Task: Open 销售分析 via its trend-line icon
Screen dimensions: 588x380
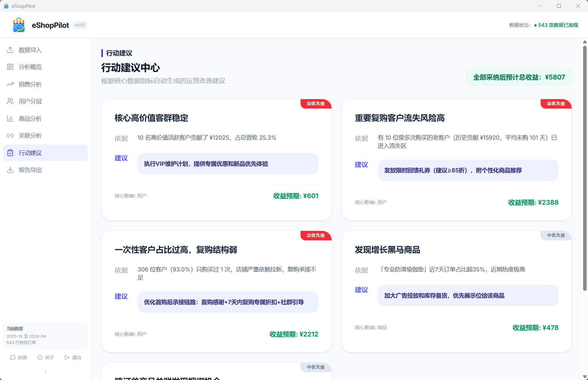Action: click(x=10, y=84)
